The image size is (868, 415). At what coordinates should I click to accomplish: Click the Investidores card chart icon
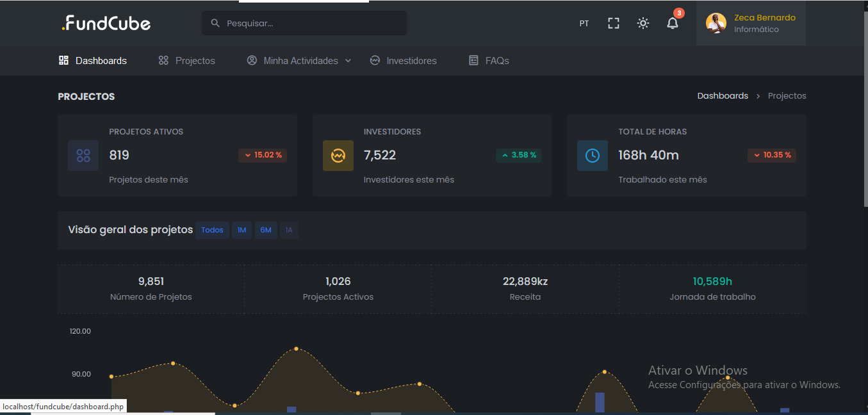coord(338,156)
